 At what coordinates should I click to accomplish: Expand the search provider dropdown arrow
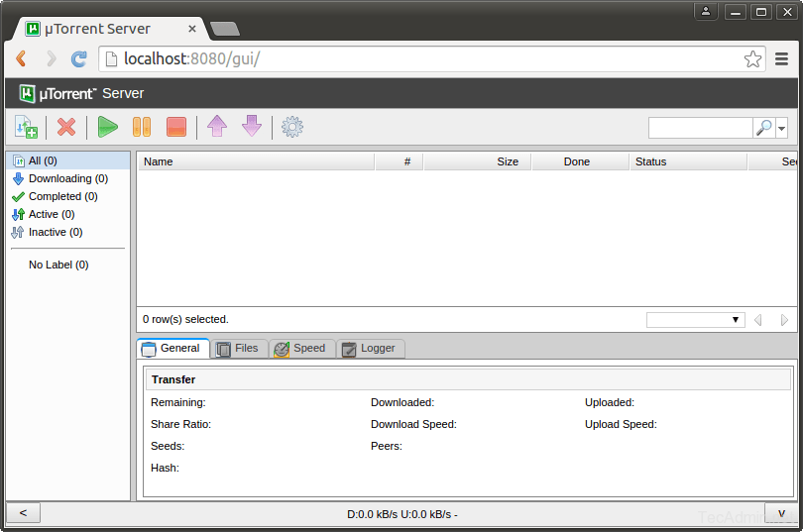[x=782, y=128]
